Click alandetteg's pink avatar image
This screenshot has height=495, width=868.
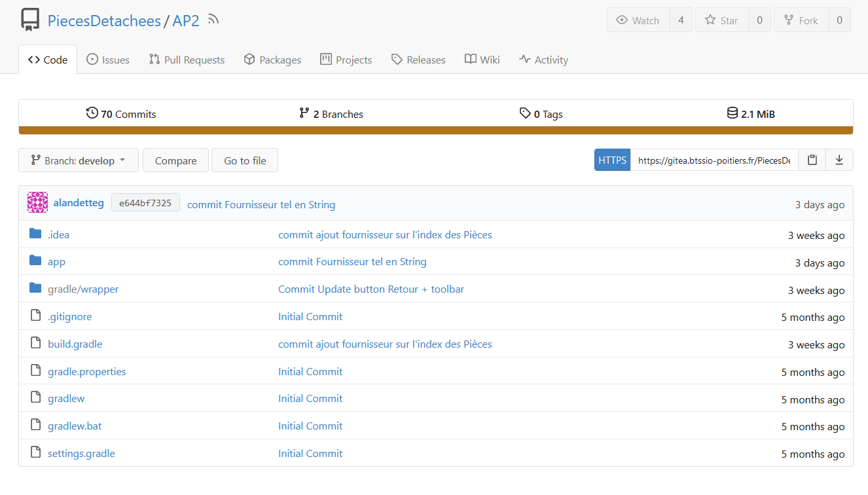coord(37,203)
